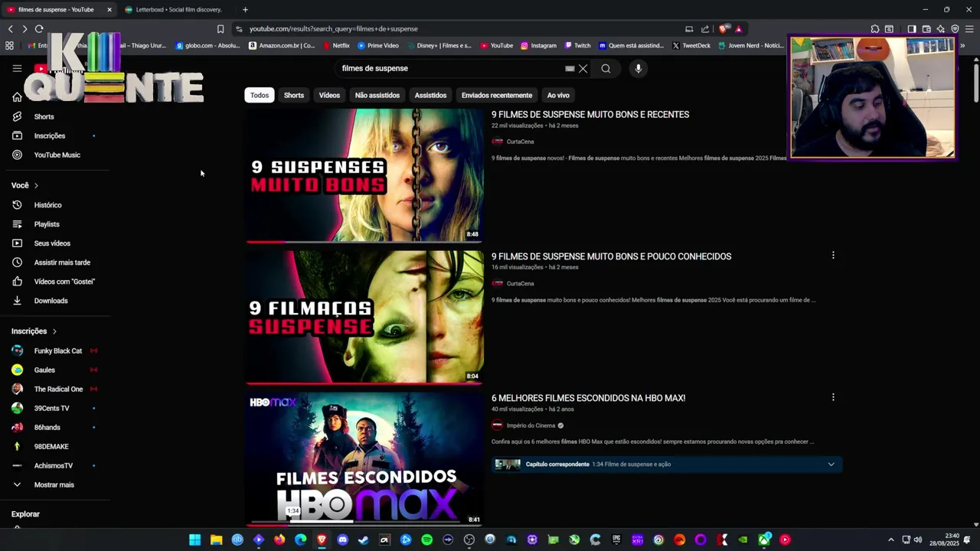Image resolution: width=980 pixels, height=551 pixels.
Task: Open the Prime Video bookmark
Action: [378, 45]
